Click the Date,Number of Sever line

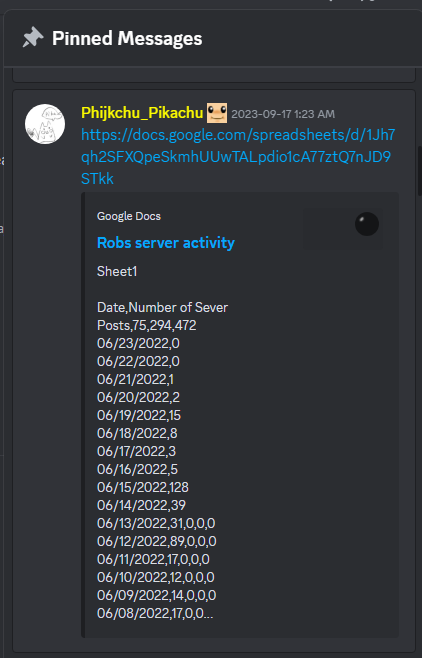162,308
